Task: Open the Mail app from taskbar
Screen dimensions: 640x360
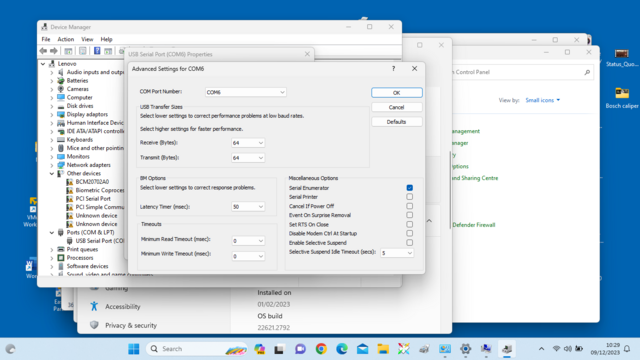Action: (x=362, y=349)
